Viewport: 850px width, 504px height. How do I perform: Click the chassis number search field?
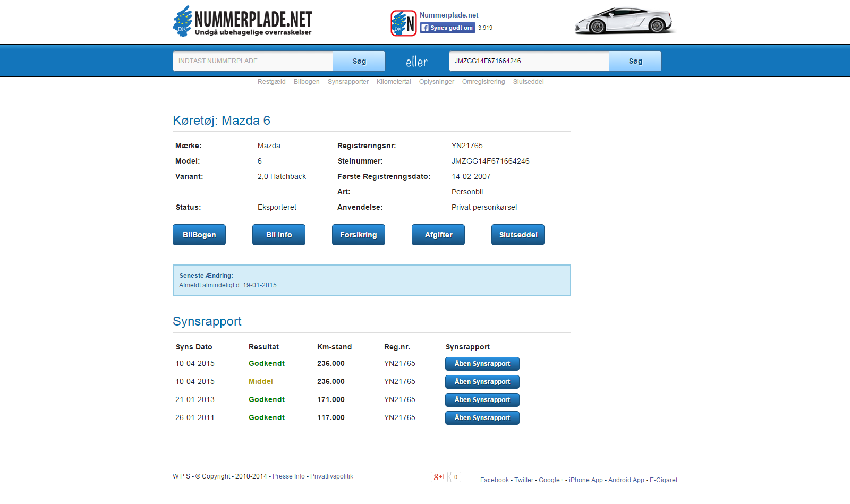529,61
